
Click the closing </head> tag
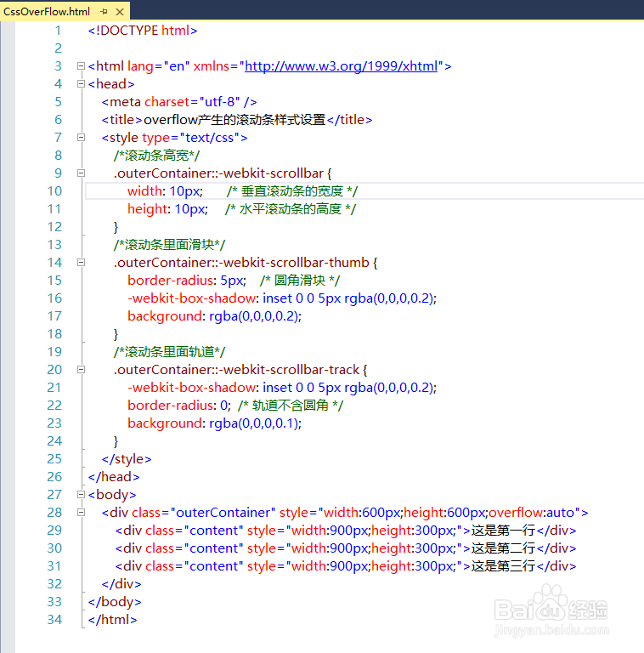click(114, 477)
